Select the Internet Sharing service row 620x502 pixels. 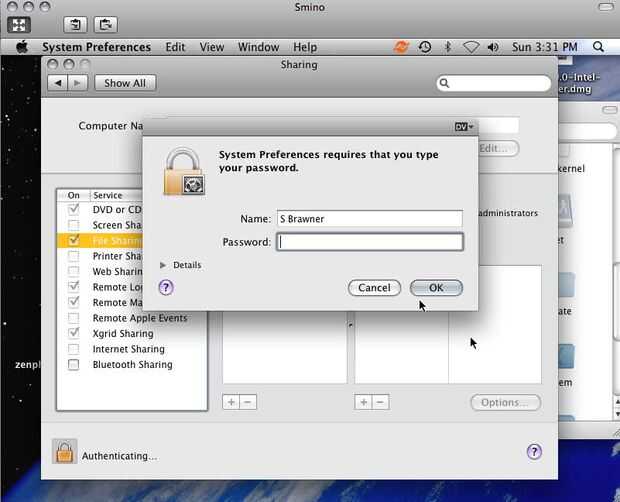point(132,349)
